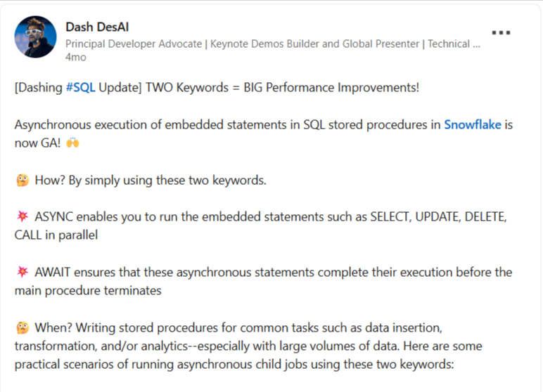Click the 4mo post timestamp
Screen dimensions: 543x392
[76, 57]
